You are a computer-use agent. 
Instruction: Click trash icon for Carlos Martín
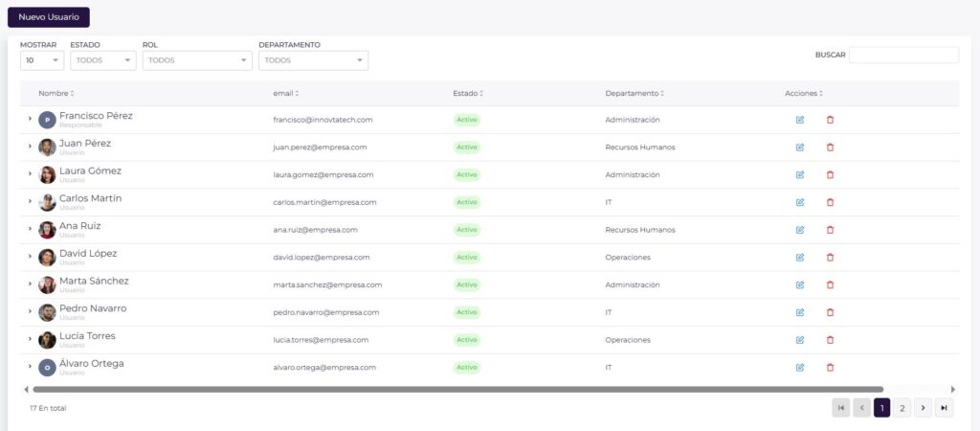click(830, 202)
